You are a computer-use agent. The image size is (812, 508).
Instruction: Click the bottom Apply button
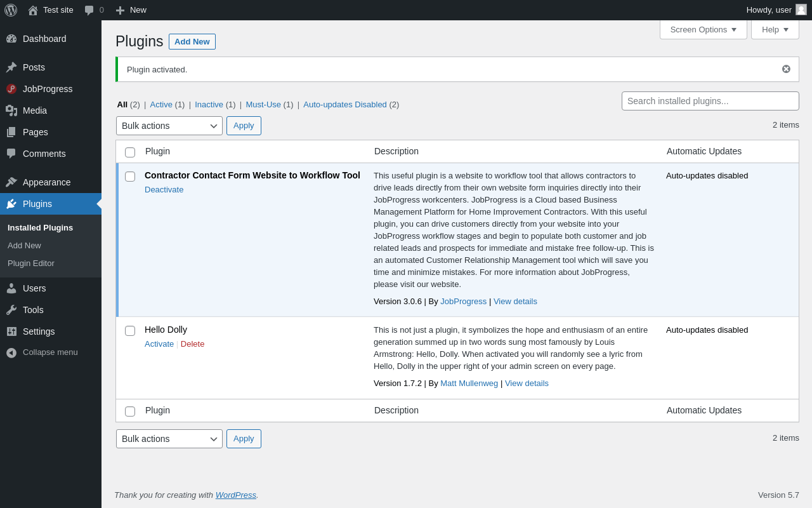click(x=244, y=439)
